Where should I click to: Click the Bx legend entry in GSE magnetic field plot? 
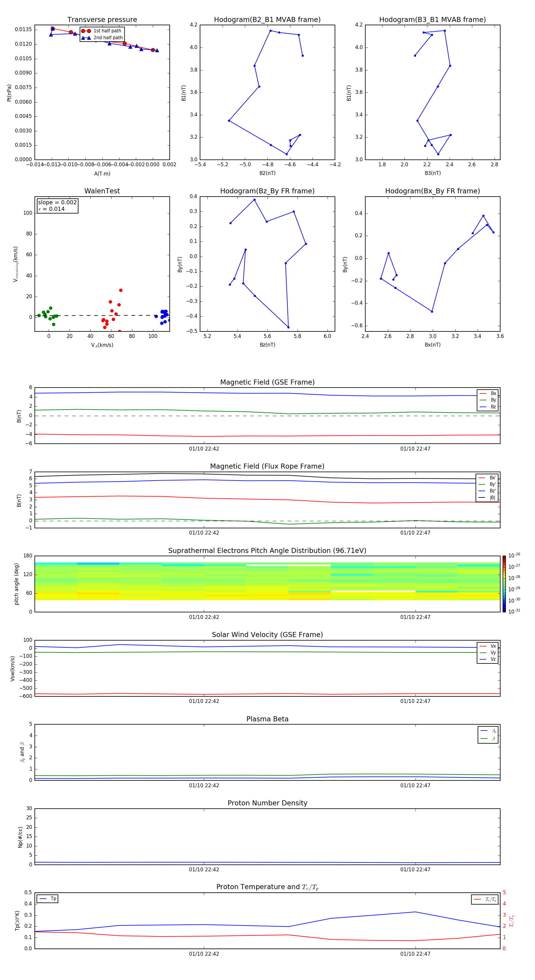pyautogui.click(x=488, y=393)
